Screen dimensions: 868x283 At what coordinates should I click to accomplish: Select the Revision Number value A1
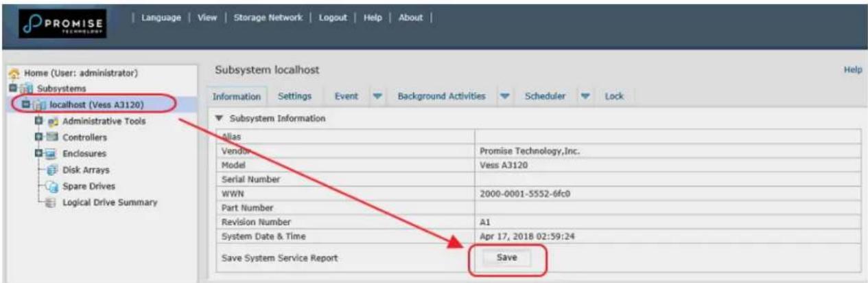point(484,223)
